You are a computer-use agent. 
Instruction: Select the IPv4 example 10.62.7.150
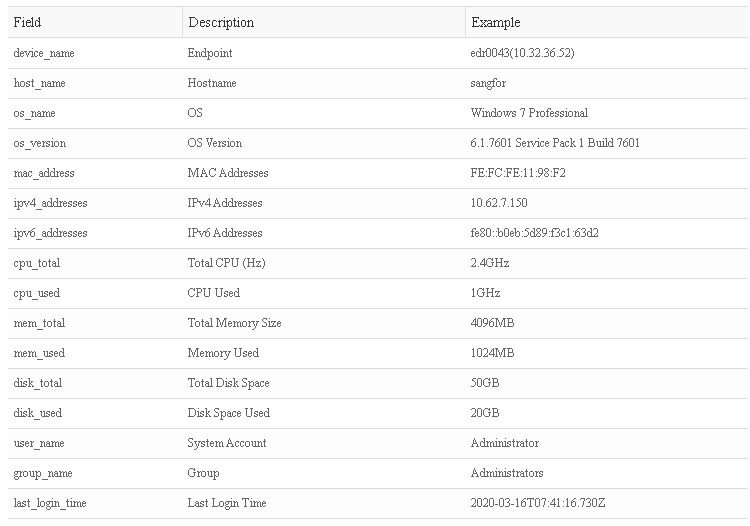[x=499, y=203]
